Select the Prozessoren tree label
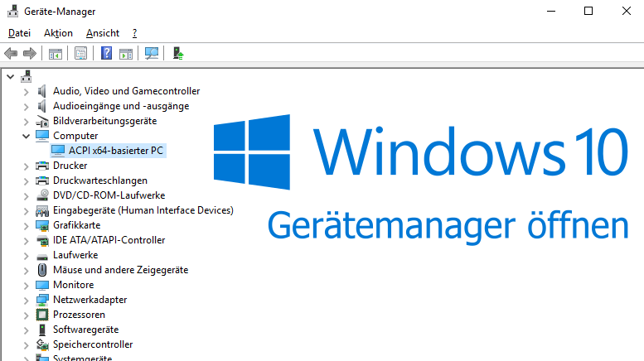The width and height of the screenshot is (644, 361). pos(79,315)
